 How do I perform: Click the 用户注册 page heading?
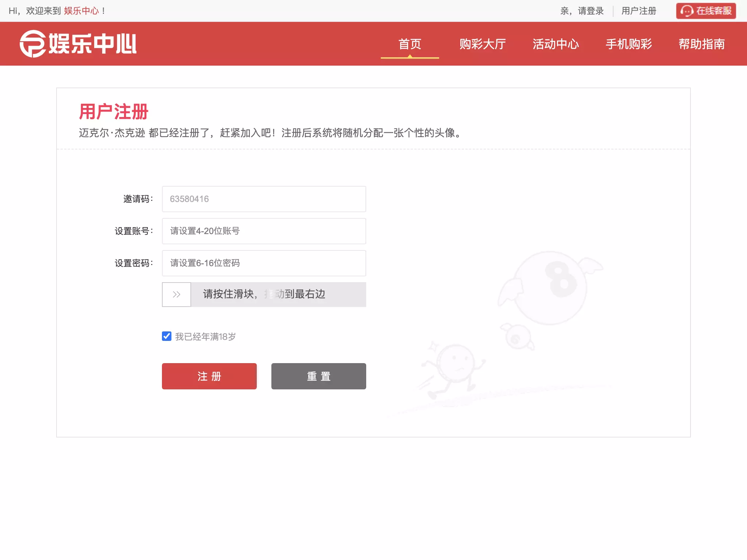[x=114, y=112]
